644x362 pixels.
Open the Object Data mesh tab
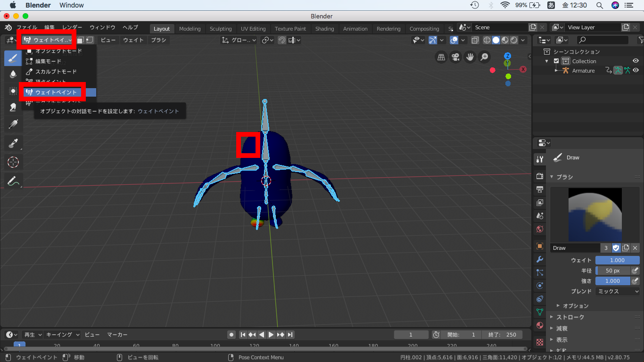click(540, 312)
